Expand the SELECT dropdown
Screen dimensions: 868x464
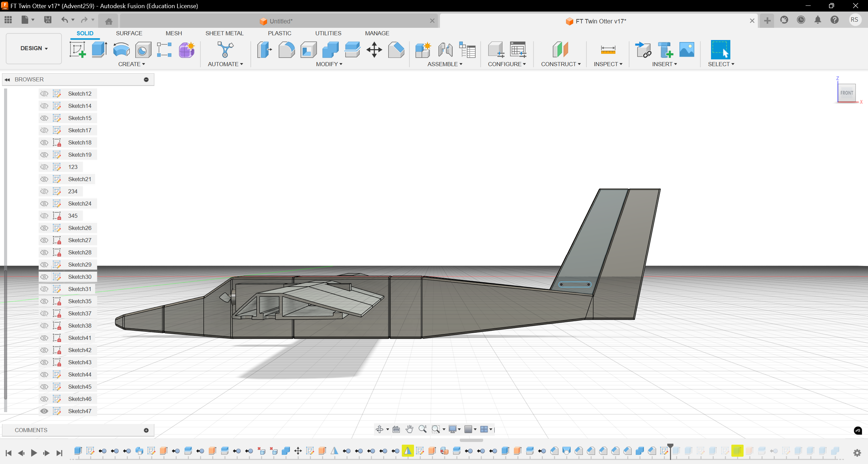pos(721,64)
